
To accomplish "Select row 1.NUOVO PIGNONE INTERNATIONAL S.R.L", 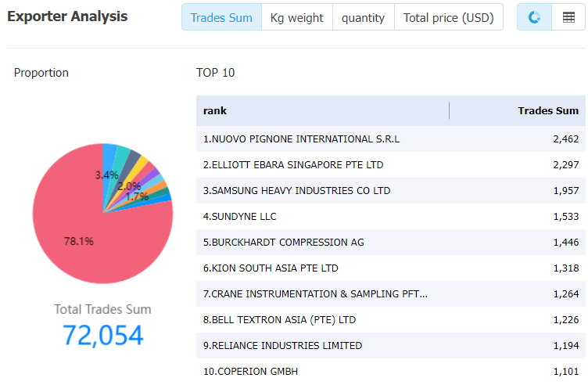I will [x=391, y=139].
